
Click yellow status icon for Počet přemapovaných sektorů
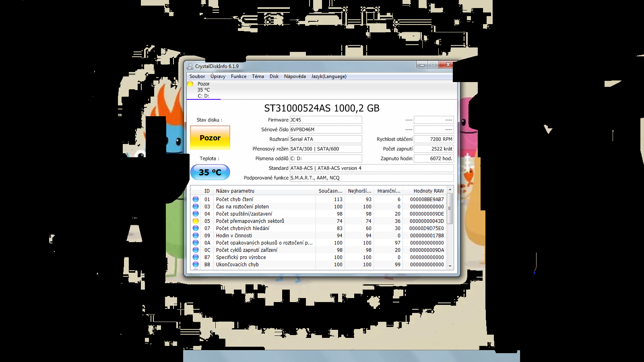(196, 221)
